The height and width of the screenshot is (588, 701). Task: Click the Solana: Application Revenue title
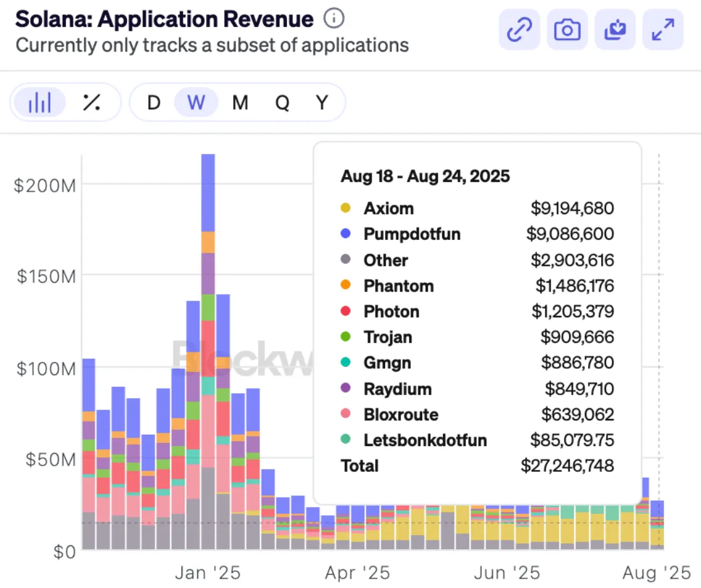coord(165,19)
